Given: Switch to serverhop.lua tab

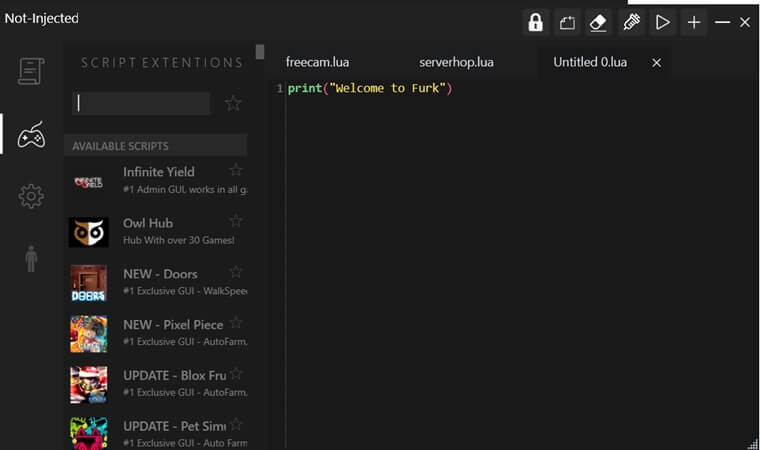Looking at the screenshot, I should (457, 63).
